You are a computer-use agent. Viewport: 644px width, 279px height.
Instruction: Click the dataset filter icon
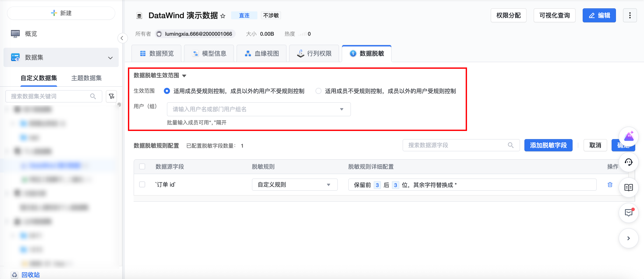click(111, 96)
